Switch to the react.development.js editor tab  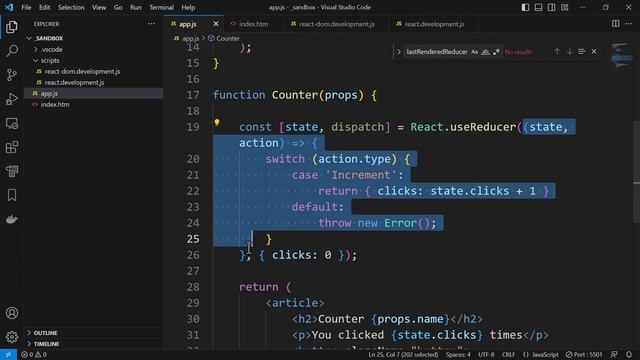coord(433,24)
